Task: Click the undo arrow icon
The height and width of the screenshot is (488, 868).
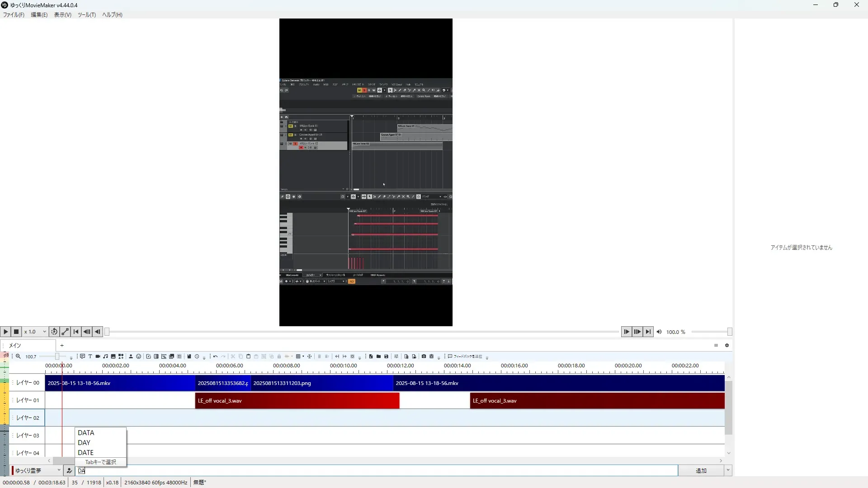Action: tap(216, 357)
